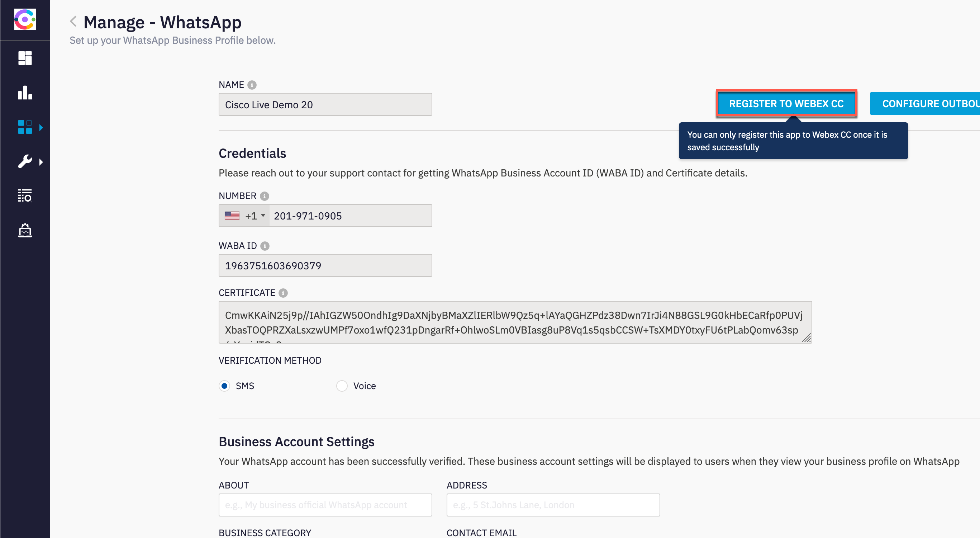Open the Logs search list icon

[x=25, y=196]
